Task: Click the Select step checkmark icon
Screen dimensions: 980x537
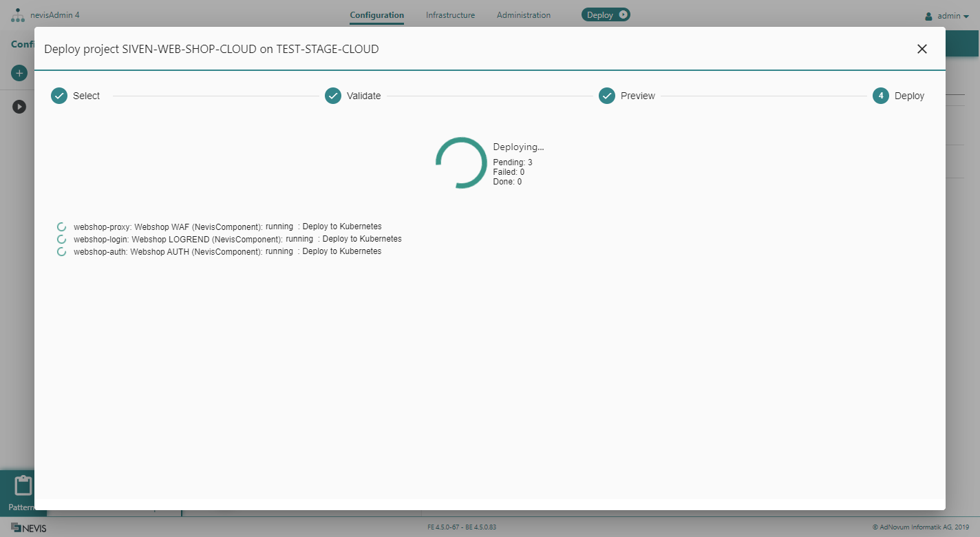Action: pyautogui.click(x=59, y=96)
